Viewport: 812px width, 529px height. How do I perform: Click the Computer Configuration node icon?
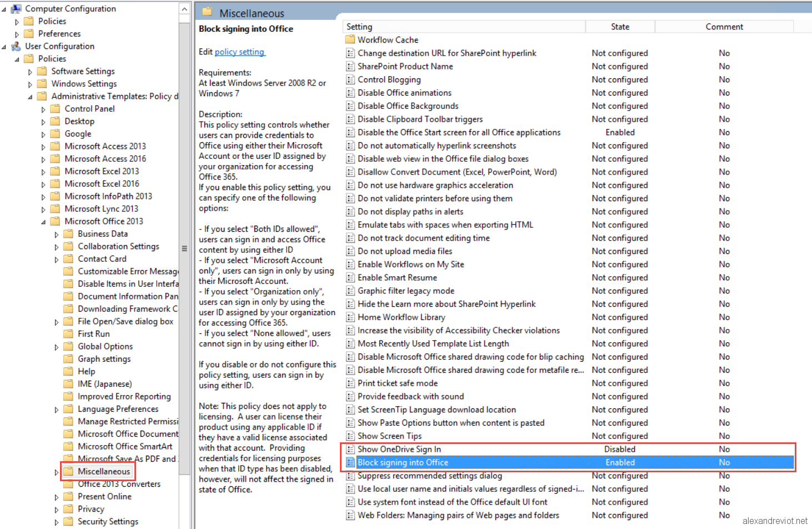coord(16,9)
